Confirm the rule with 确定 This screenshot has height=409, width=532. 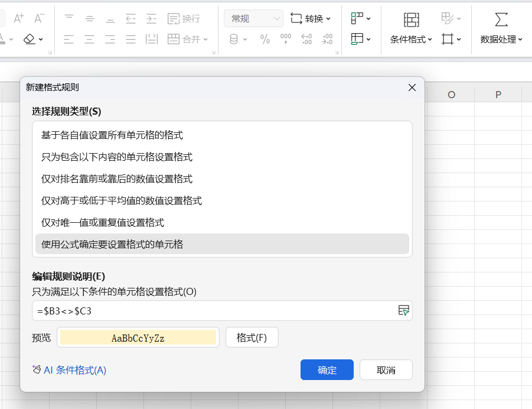click(327, 370)
